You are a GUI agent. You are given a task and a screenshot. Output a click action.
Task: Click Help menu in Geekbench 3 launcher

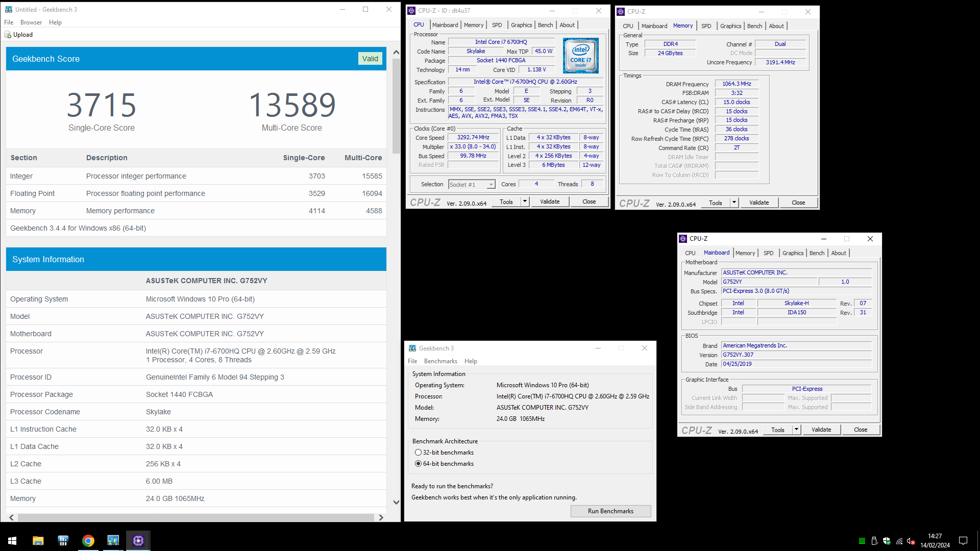(x=471, y=361)
